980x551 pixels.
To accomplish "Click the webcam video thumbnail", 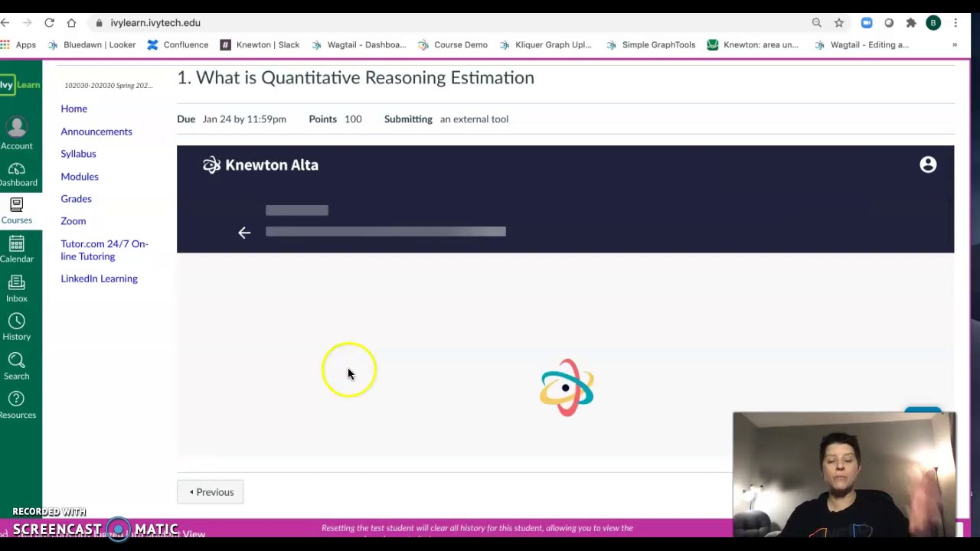I will point(844,474).
